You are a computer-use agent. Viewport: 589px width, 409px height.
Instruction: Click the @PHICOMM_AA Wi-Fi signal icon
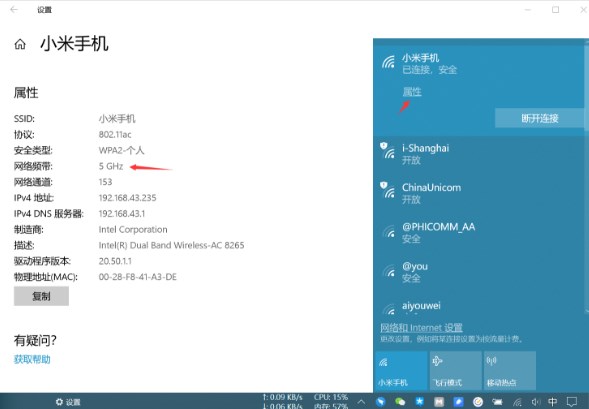389,231
